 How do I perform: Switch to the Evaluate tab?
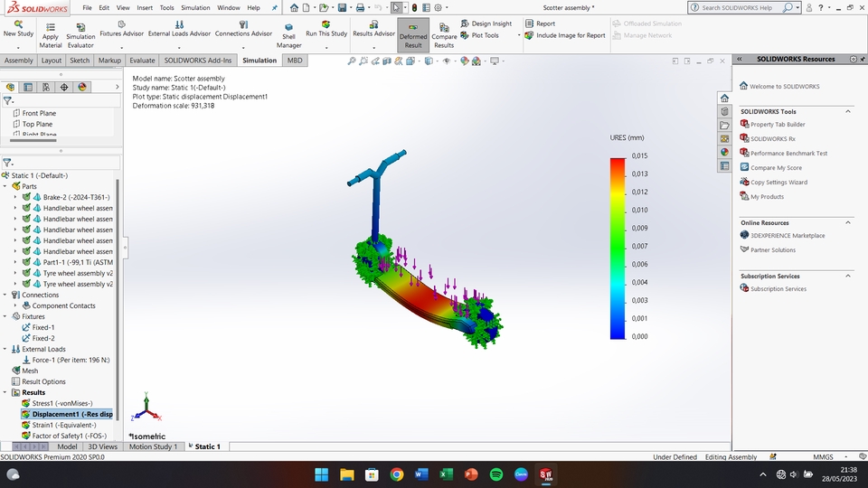pos(142,61)
